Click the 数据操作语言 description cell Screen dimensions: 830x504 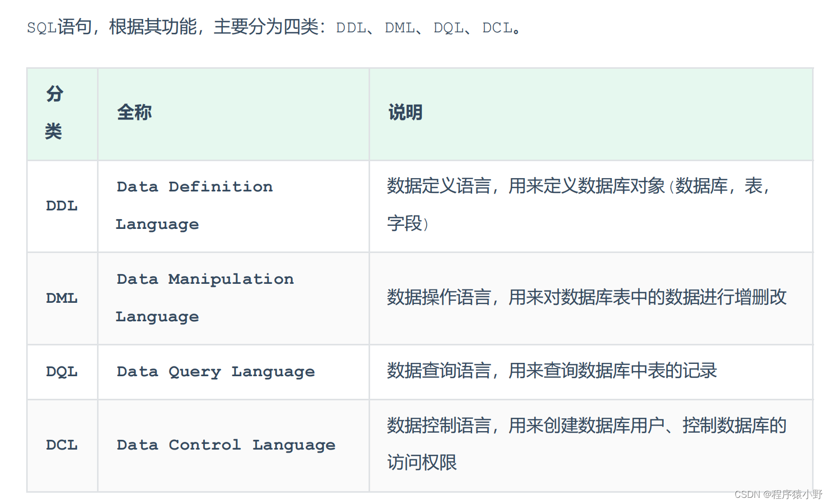[586, 297]
